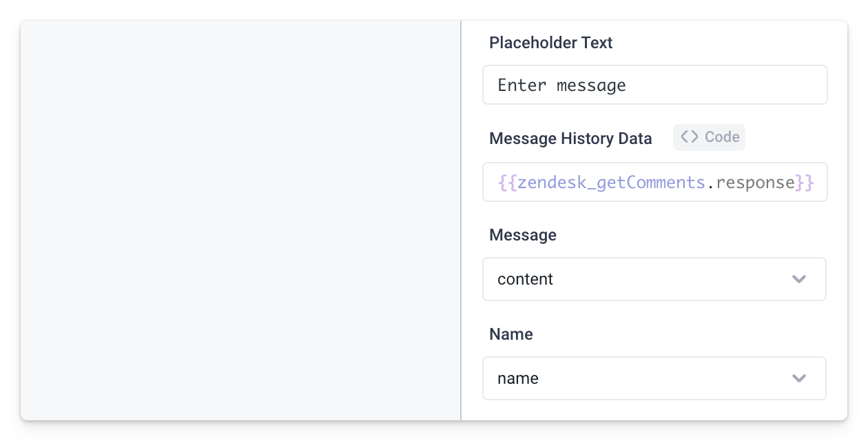Change the selected Message value content
Screen dimensions: 868x441
point(654,279)
